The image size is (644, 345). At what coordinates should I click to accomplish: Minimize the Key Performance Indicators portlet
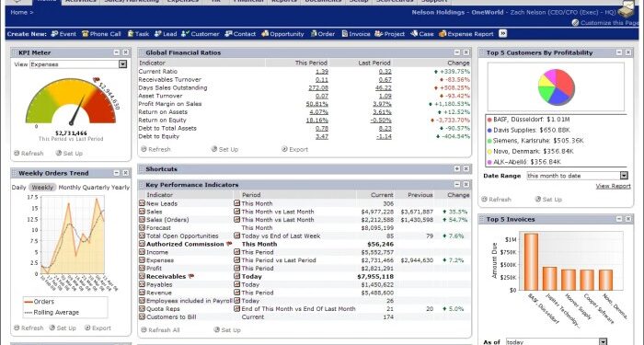[x=457, y=184]
